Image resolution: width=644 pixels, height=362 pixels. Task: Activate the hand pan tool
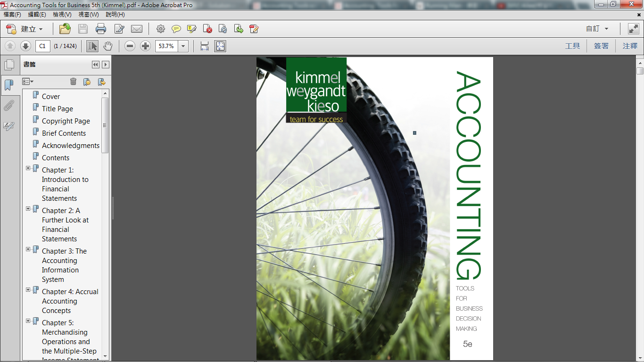(108, 46)
